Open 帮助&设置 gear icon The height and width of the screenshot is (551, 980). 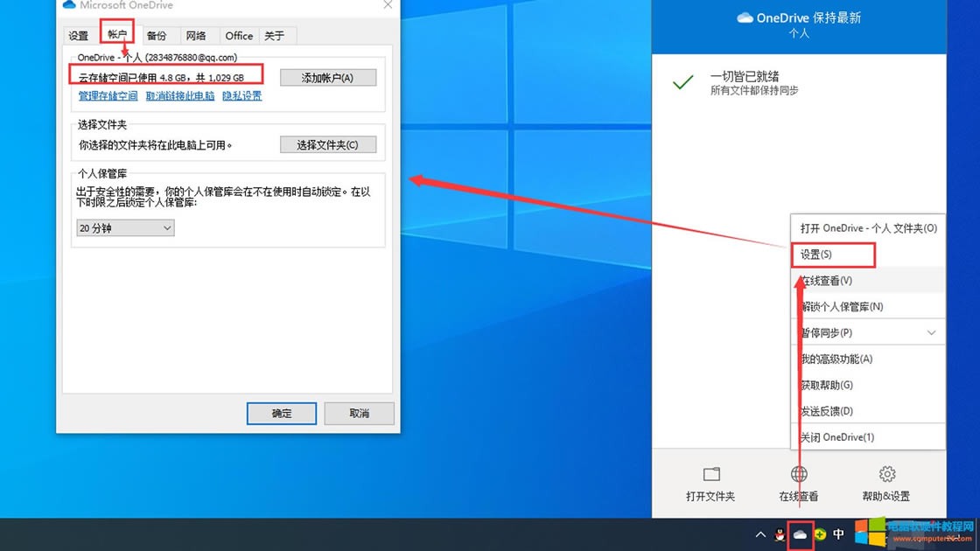click(886, 474)
